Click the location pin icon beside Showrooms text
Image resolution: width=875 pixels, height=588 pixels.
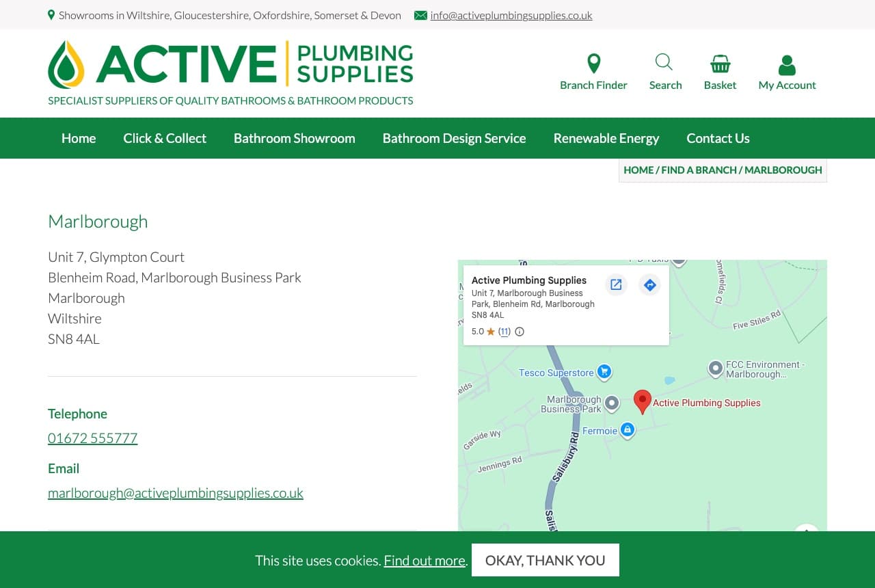[x=51, y=15]
